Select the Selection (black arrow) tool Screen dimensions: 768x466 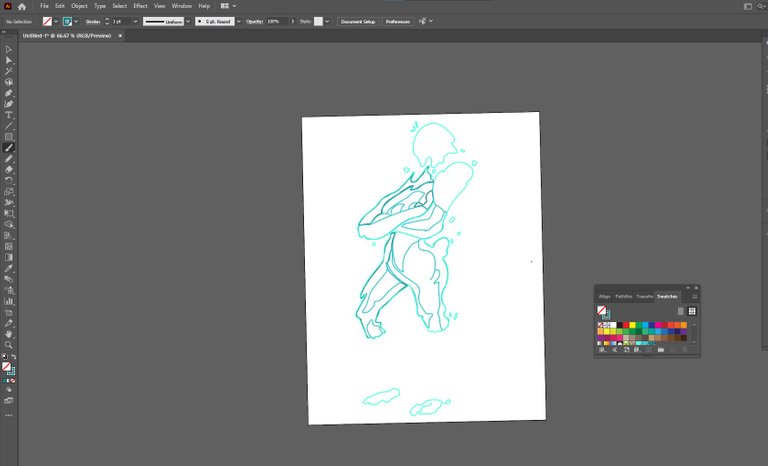click(8, 49)
